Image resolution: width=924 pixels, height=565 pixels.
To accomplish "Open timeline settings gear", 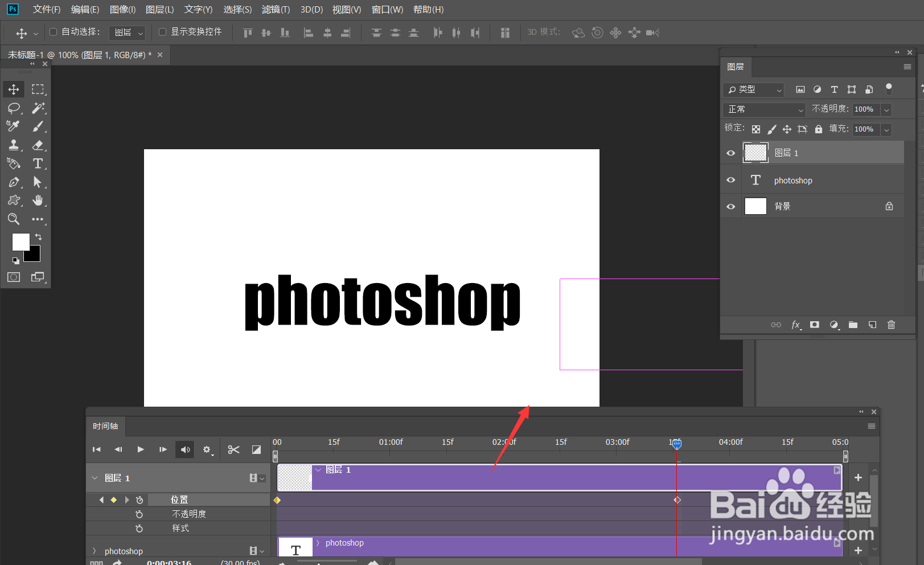I will point(207,450).
